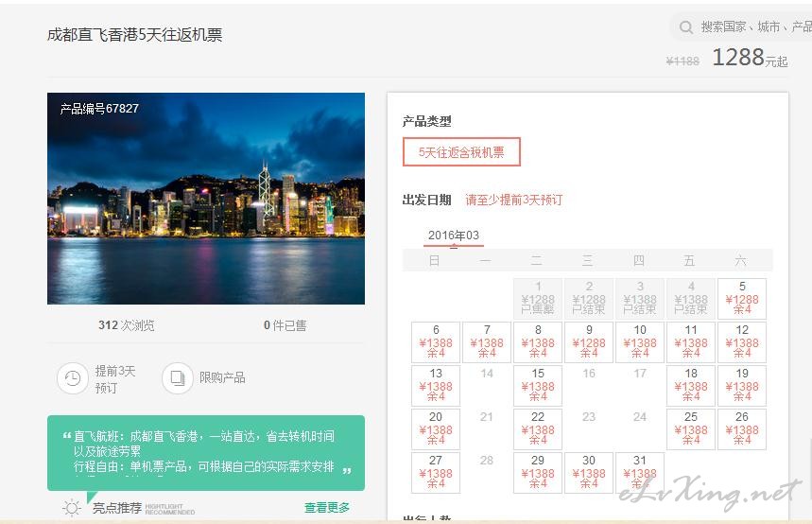The image size is (812, 524).
Task: Choose departure date March 6
Action: [x=436, y=342]
